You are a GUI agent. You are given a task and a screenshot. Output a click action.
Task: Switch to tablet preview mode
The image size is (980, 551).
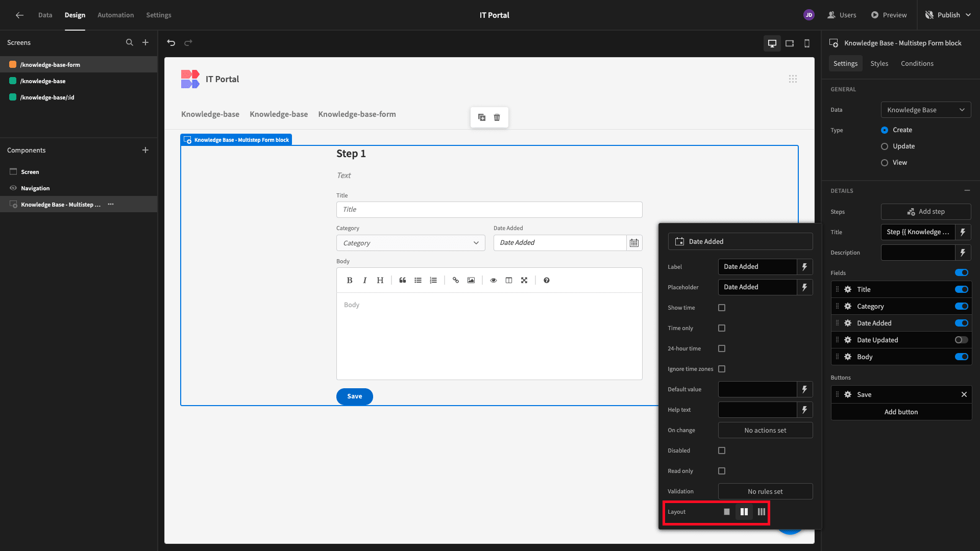pos(790,43)
